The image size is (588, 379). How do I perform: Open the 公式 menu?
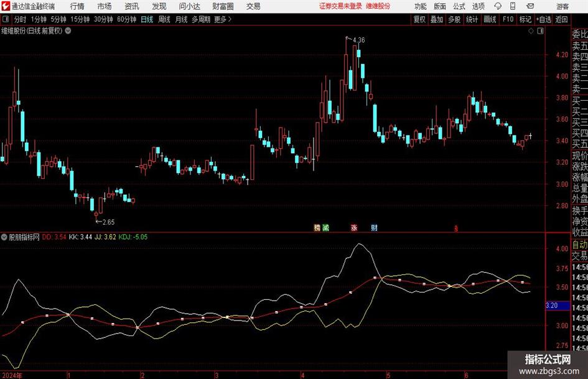point(459,6)
